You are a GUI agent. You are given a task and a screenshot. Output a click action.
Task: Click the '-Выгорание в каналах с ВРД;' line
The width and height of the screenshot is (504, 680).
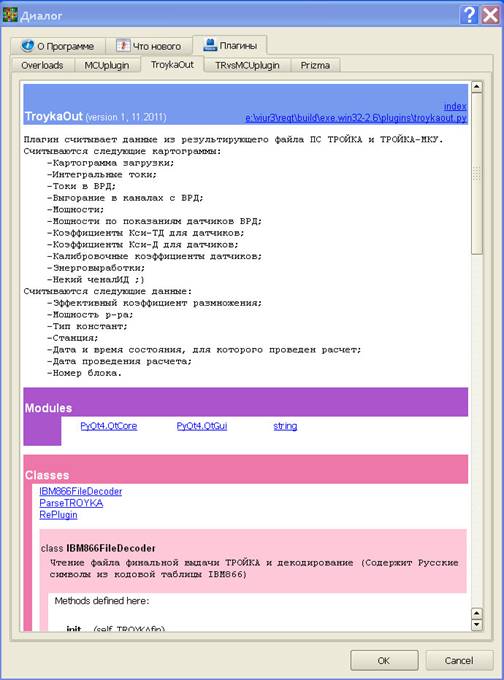point(125,198)
